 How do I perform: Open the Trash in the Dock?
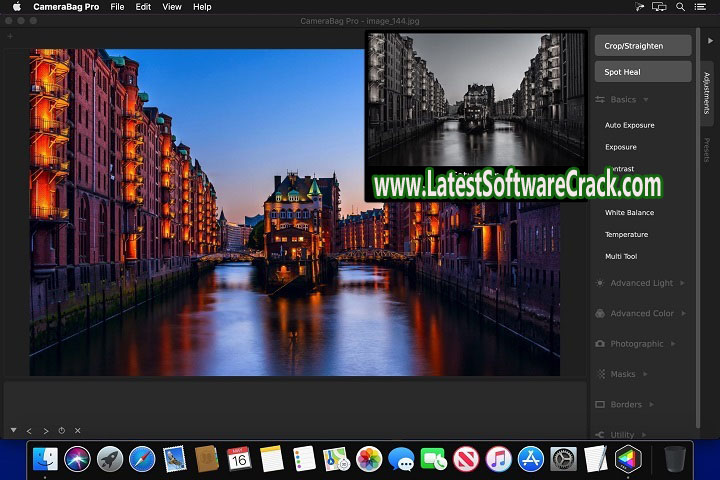(675, 458)
